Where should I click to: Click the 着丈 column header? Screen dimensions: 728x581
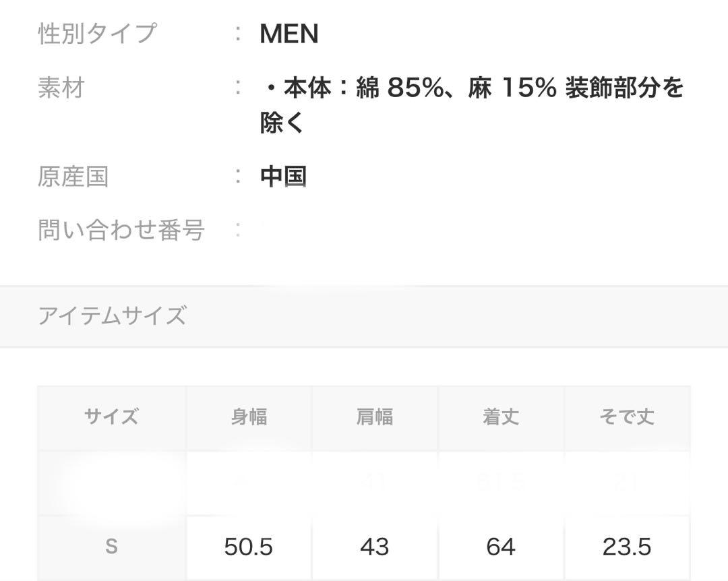click(x=501, y=417)
